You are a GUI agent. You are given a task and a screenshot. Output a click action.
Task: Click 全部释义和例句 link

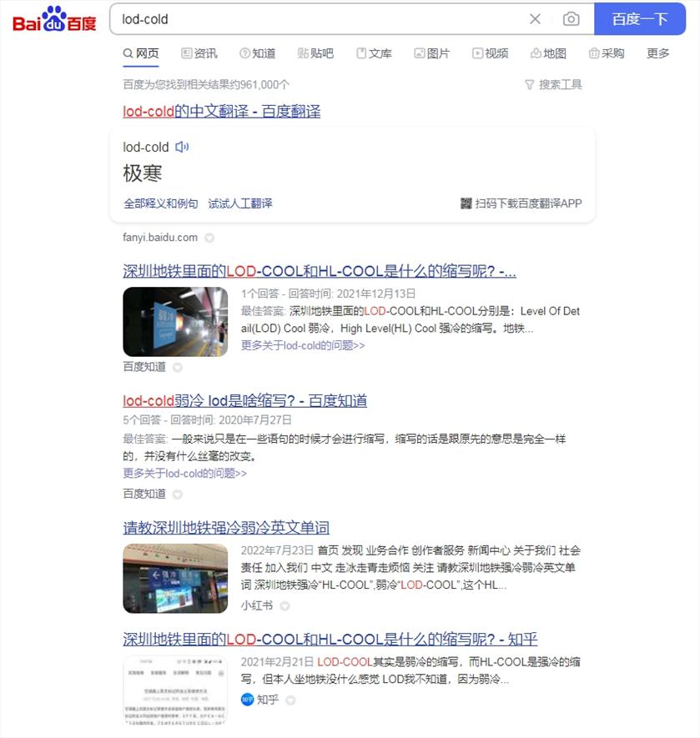pos(161,203)
